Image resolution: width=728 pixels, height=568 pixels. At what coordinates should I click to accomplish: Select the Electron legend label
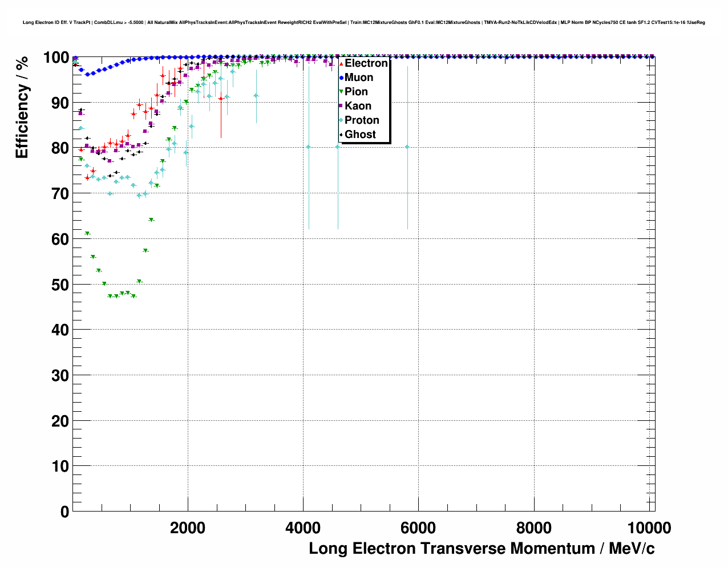(366, 63)
